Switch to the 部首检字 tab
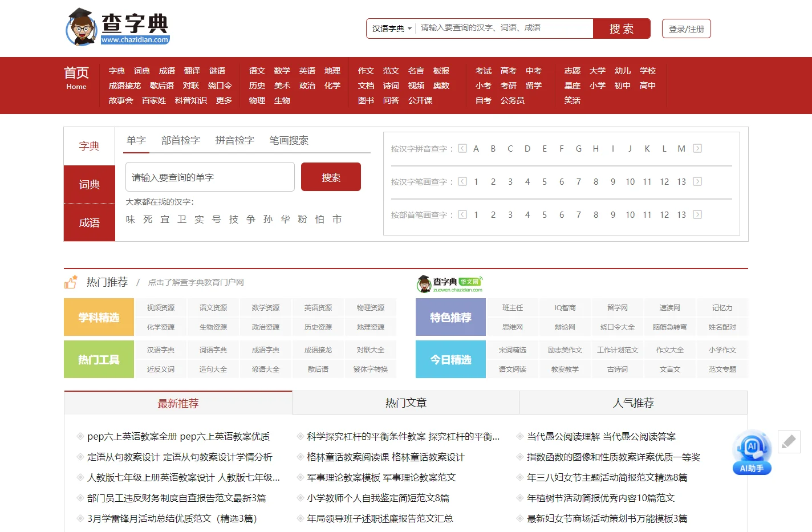 pyautogui.click(x=181, y=140)
